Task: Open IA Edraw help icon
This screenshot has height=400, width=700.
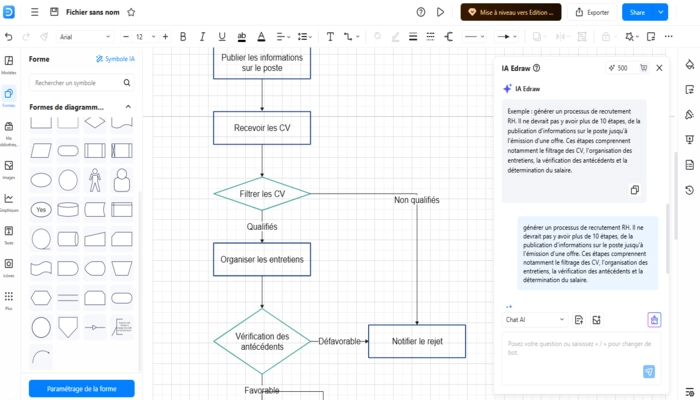Action: click(x=537, y=68)
